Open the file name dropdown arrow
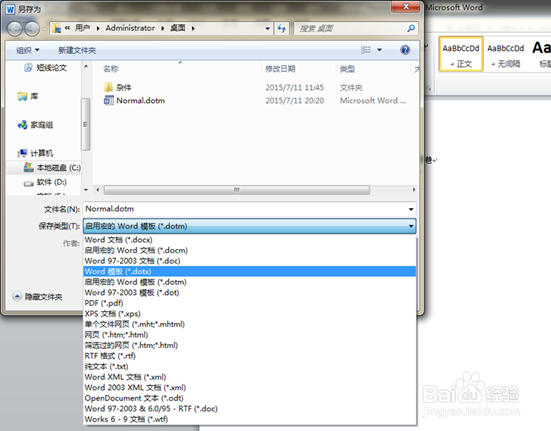551x431 pixels. 411,209
